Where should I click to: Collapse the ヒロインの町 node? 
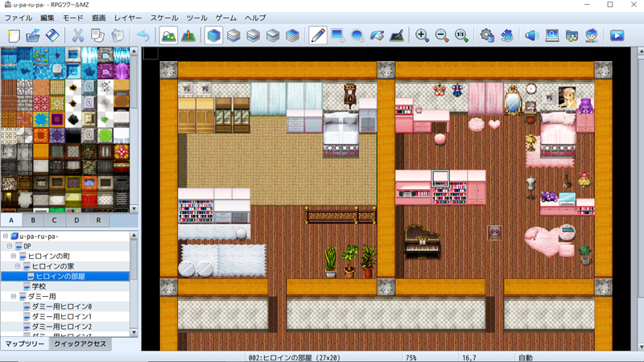[x=14, y=256]
